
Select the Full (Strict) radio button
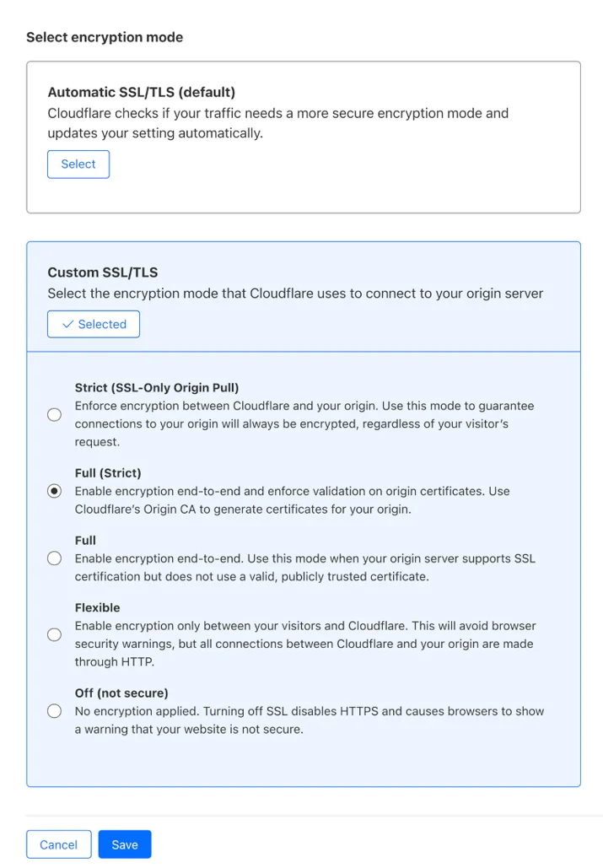point(54,491)
